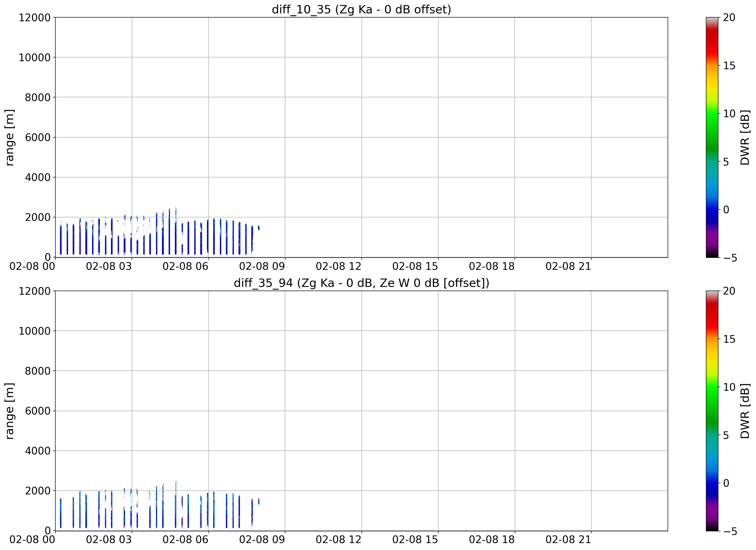756x550 pixels.
Task: Click the top plot's '02-08 09' x-axis label
Action: point(262,266)
